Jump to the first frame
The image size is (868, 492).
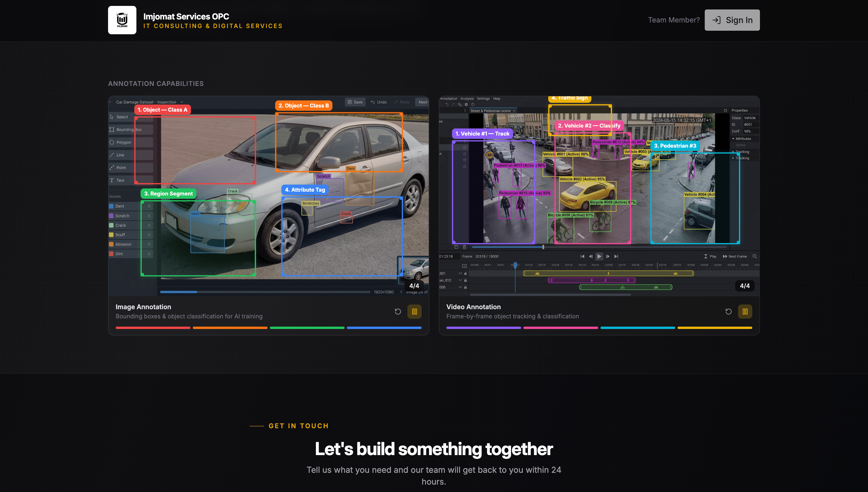point(582,256)
